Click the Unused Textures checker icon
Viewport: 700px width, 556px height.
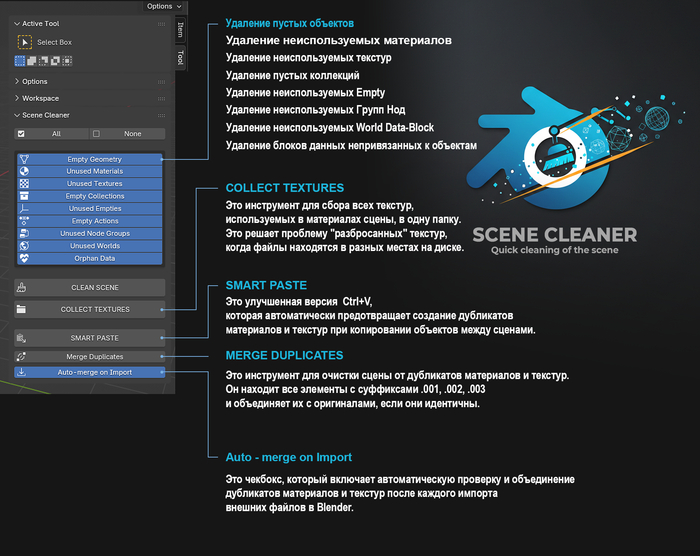click(x=24, y=184)
